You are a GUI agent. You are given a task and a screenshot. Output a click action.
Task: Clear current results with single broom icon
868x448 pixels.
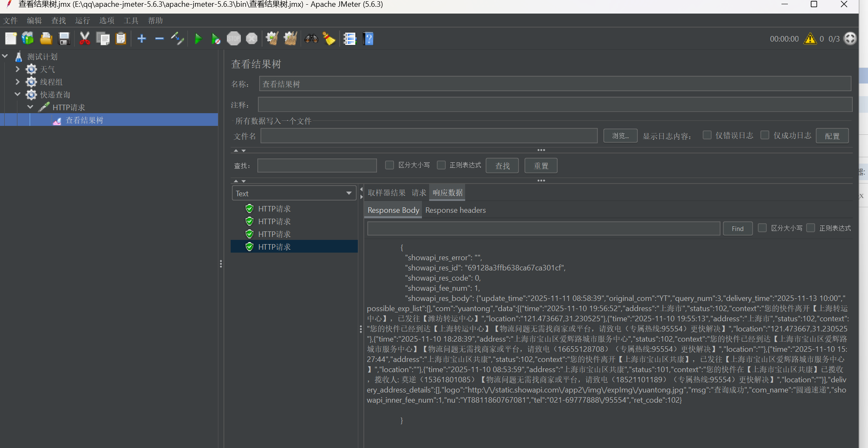coord(272,39)
